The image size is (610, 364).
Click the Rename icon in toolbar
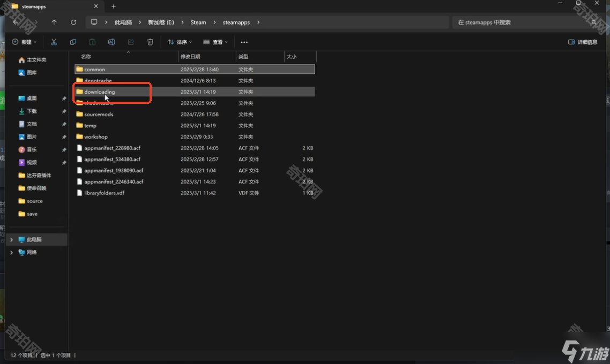tap(111, 42)
